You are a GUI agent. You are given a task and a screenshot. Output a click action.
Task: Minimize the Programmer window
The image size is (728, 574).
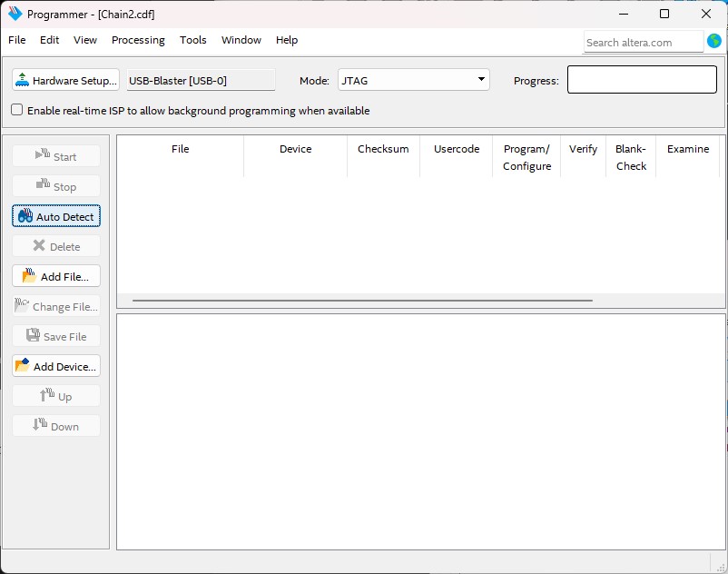pos(624,14)
